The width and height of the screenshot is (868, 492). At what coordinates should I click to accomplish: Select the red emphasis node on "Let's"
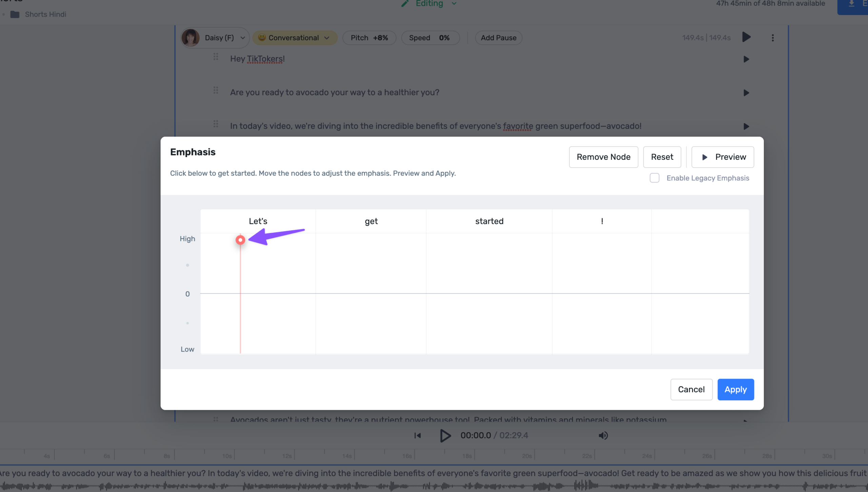pyautogui.click(x=240, y=240)
